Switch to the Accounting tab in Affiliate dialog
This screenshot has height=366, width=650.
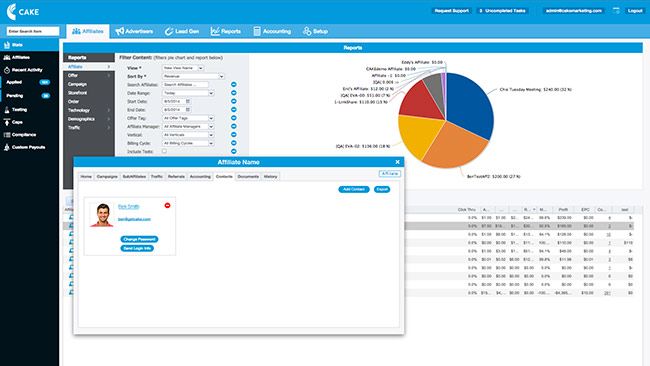tap(200, 177)
